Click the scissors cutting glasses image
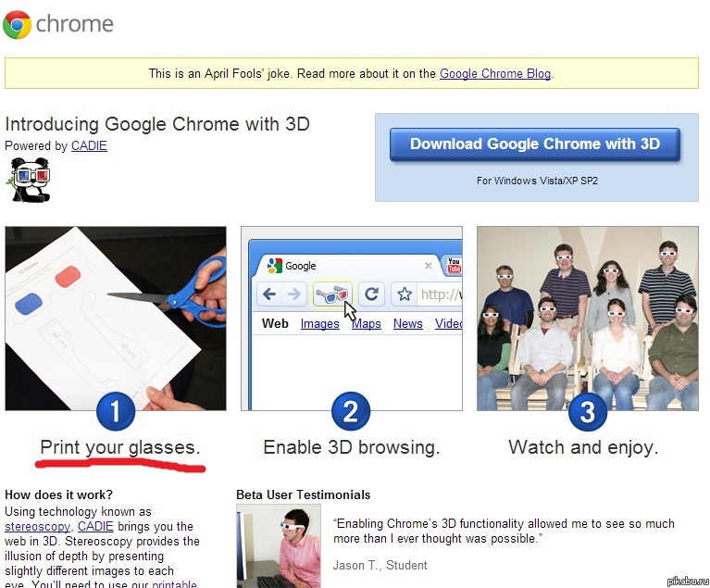Screen dimensions: 710x588 point(116,315)
